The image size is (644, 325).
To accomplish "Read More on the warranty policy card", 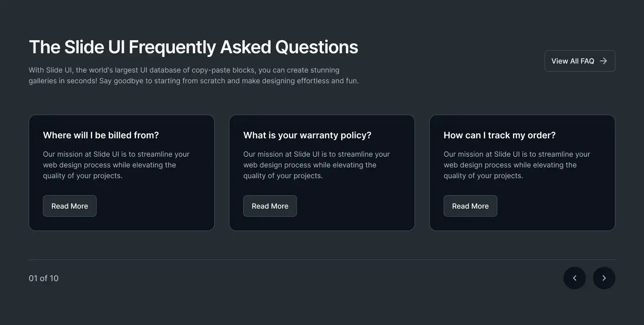I will 270,206.
